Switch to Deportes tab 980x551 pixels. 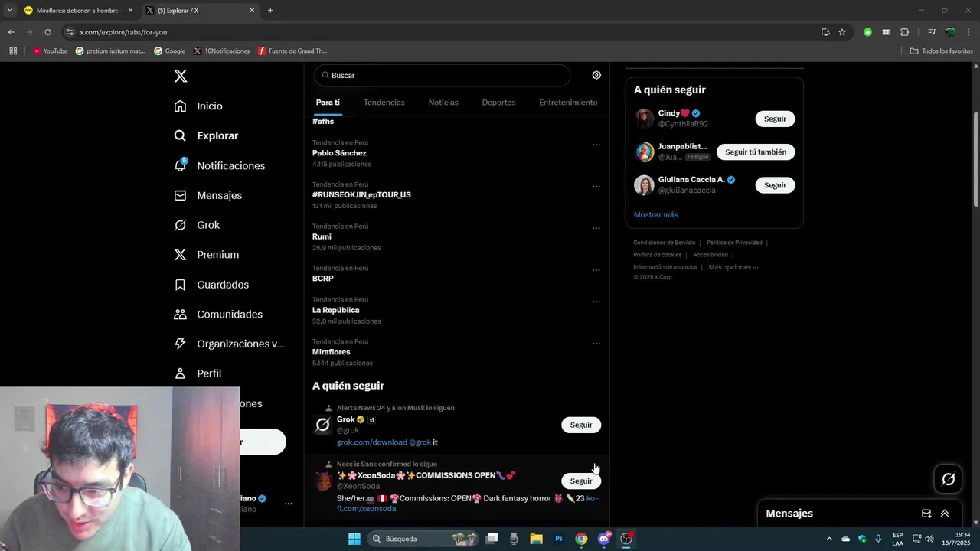498,103
